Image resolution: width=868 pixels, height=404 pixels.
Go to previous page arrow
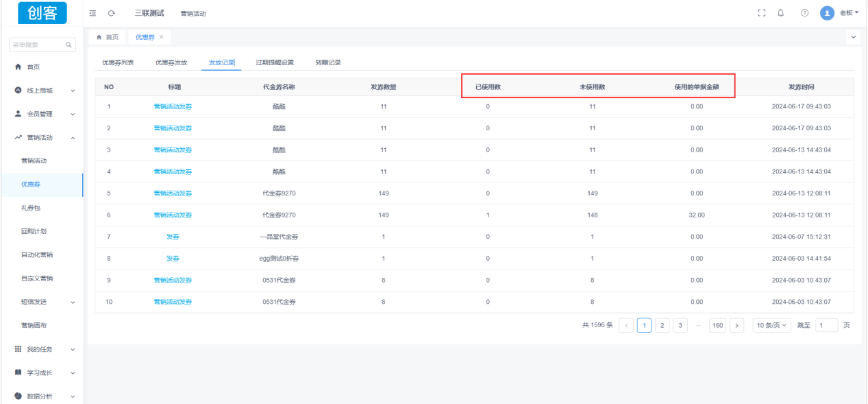(626, 325)
